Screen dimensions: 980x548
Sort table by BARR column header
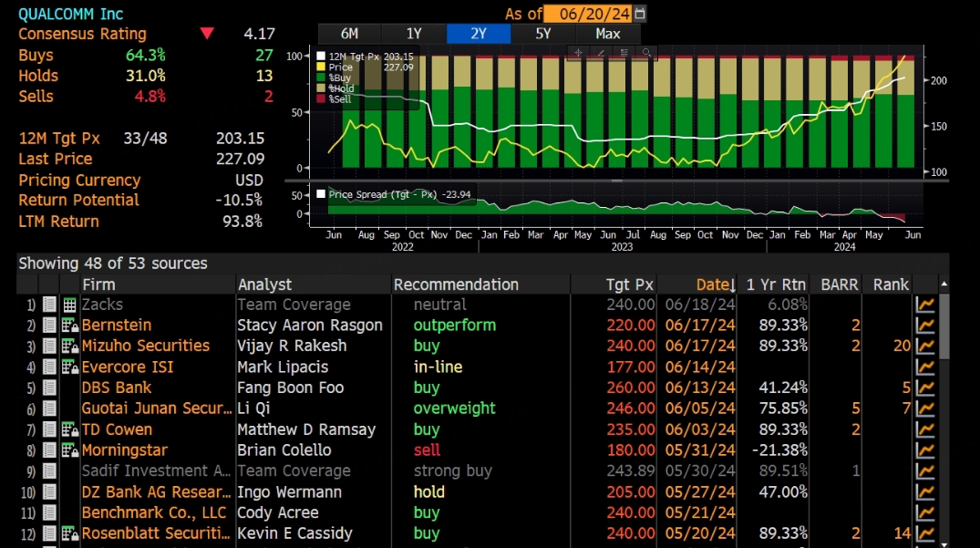836,284
